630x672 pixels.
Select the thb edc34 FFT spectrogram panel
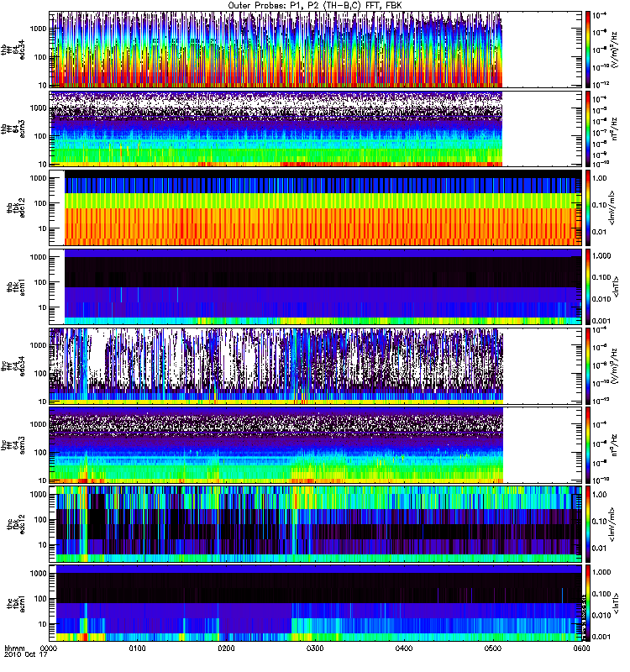pyautogui.click(x=315, y=50)
